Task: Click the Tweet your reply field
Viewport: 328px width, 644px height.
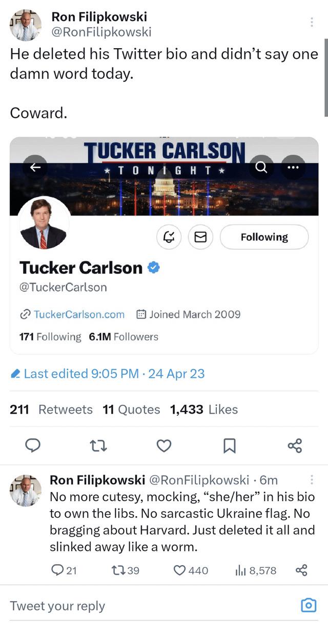Action: pyautogui.click(x=57, y=606)
